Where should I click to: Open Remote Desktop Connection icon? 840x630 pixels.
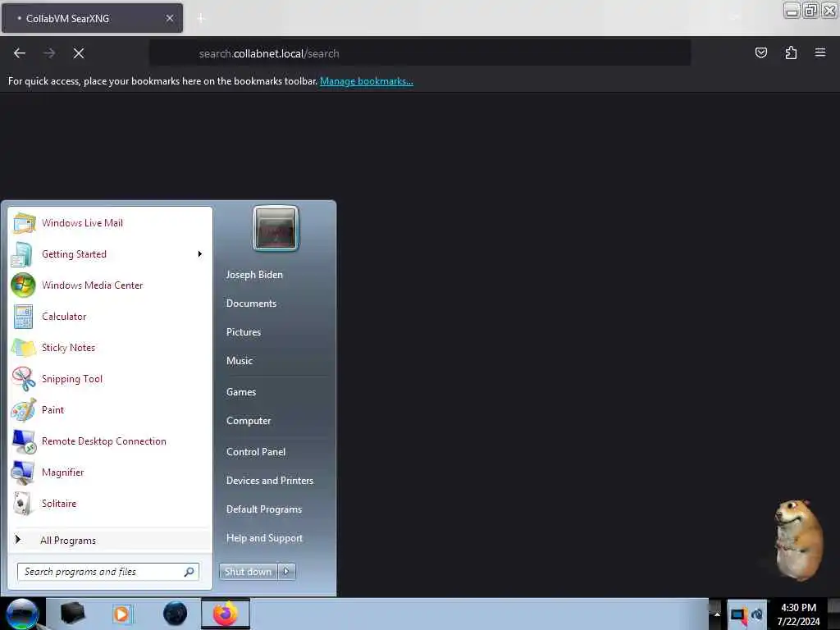click(23, 441)
